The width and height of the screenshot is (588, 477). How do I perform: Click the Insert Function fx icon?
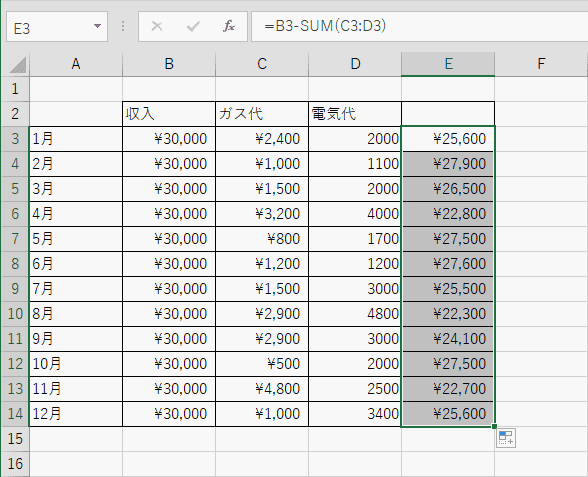tap(229, 26)
